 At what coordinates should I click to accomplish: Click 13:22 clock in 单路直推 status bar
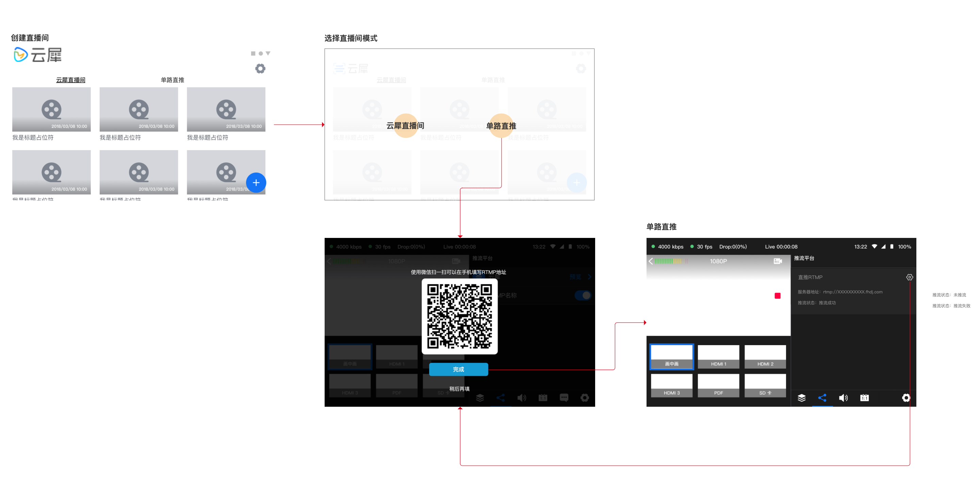tap(861, 246)
